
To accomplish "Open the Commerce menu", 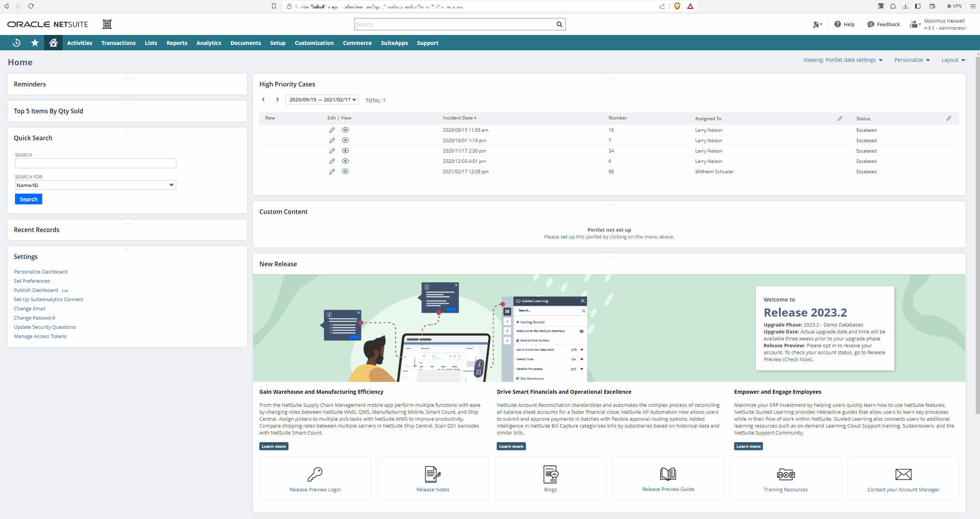I will (357, 43).
